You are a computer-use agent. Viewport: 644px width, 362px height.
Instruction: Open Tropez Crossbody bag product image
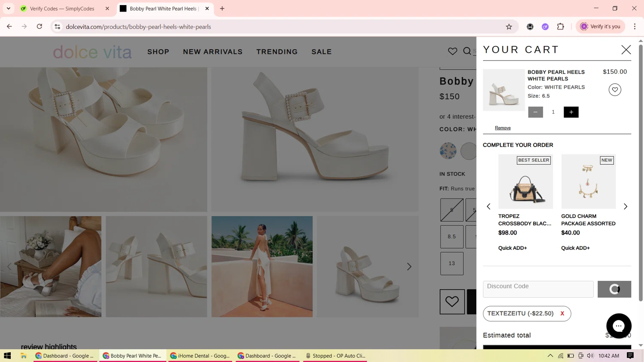point(526,181)
